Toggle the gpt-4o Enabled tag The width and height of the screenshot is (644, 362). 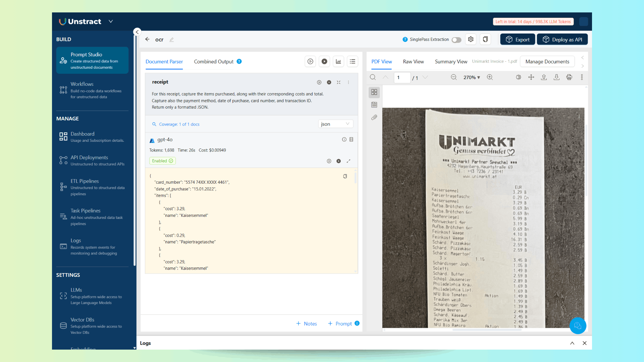pyautogui.click(x=162, y=161)
